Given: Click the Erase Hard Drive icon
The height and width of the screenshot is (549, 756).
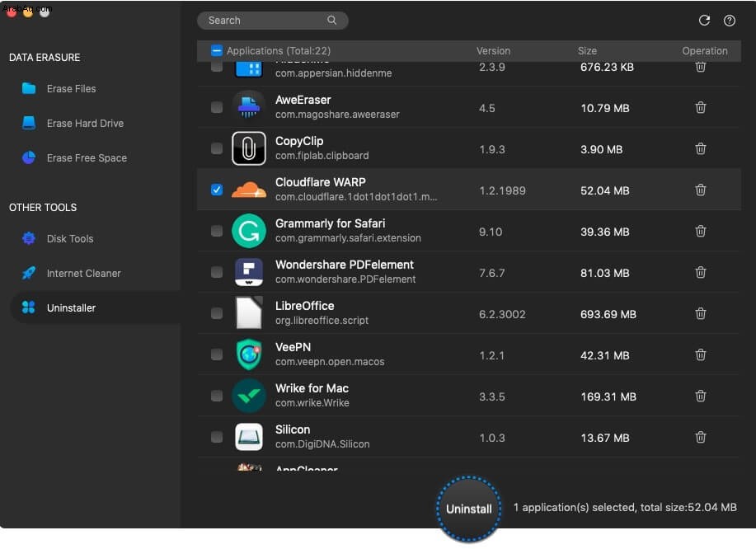Looking at the screenshot, I should click(x=29, y=123).
